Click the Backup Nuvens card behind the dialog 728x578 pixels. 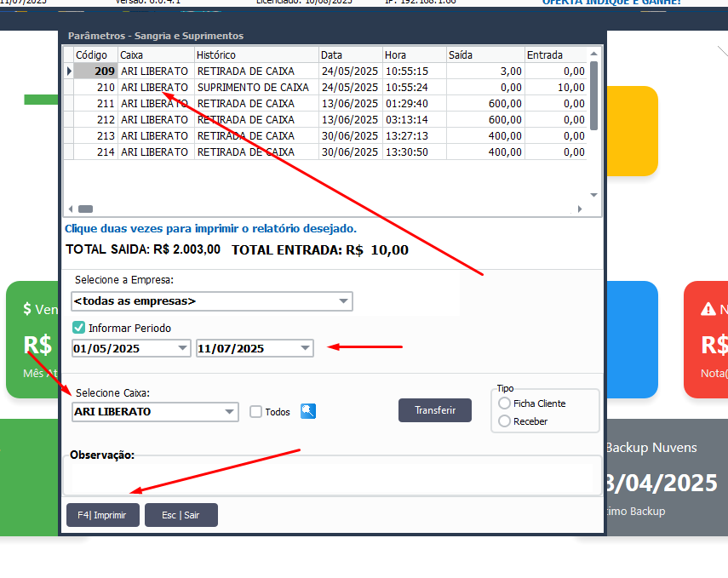pos(667,478)
